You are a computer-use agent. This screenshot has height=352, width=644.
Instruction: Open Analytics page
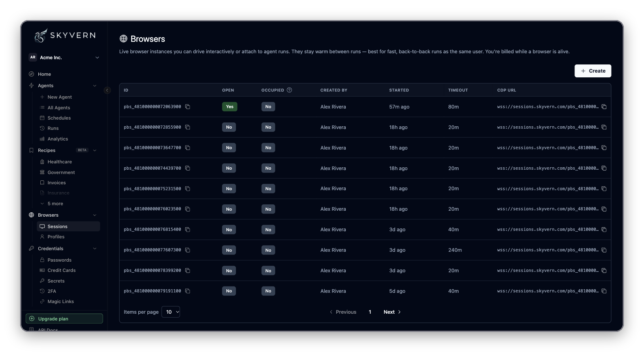[x=58, y=139]
